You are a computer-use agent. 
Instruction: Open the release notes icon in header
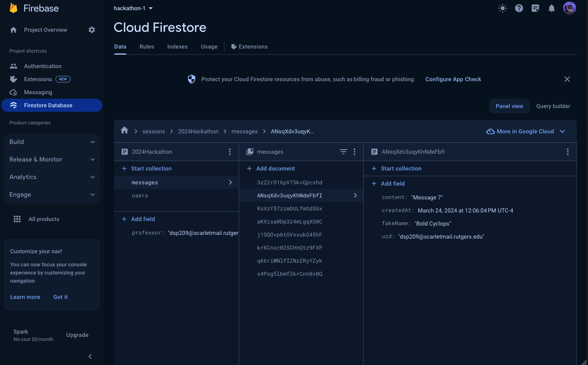click(535, 8)
